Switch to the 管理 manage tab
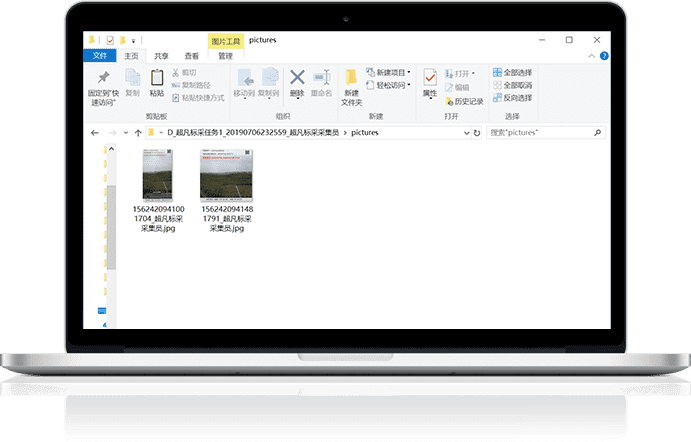Viewport: 691px width, 442px height. click(225, 56)
